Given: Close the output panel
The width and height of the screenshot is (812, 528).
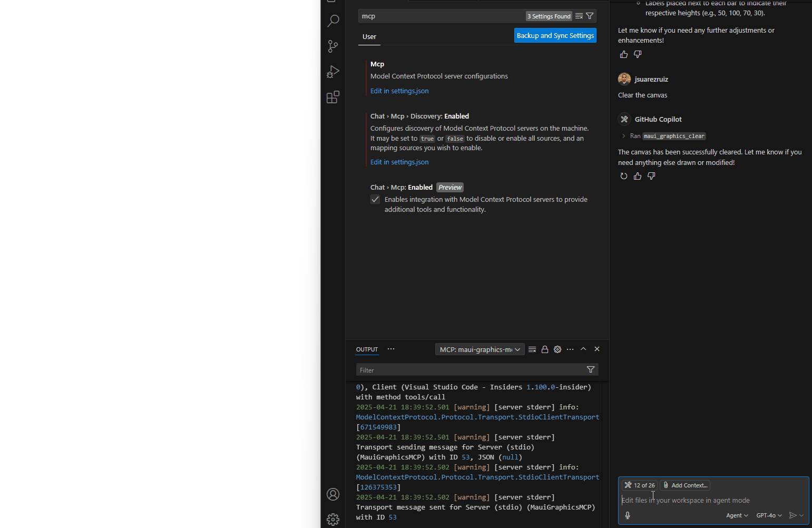Looking at the screenshot, I should coord(597,349).
